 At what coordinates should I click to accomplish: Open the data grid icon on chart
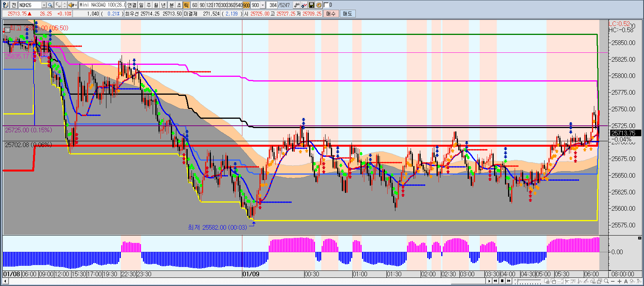(x=7, y=29)
